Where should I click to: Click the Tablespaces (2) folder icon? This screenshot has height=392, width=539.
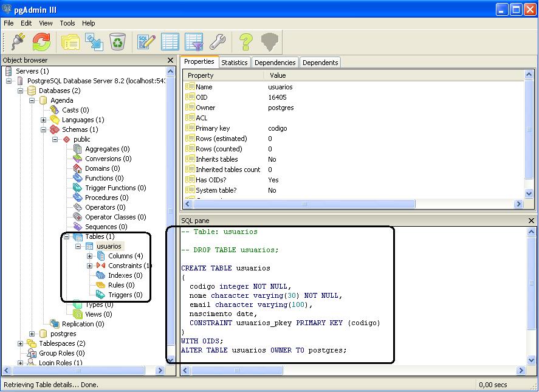(31, 343)
